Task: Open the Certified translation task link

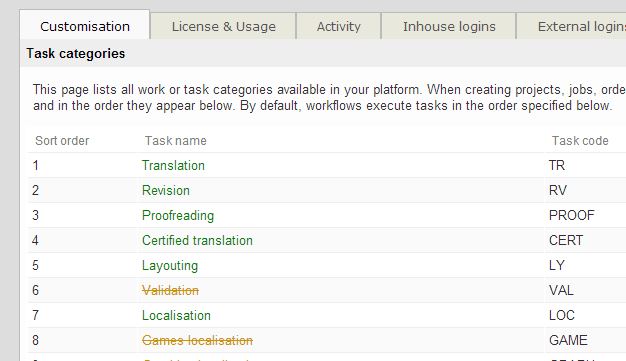Action: (197, 240)
